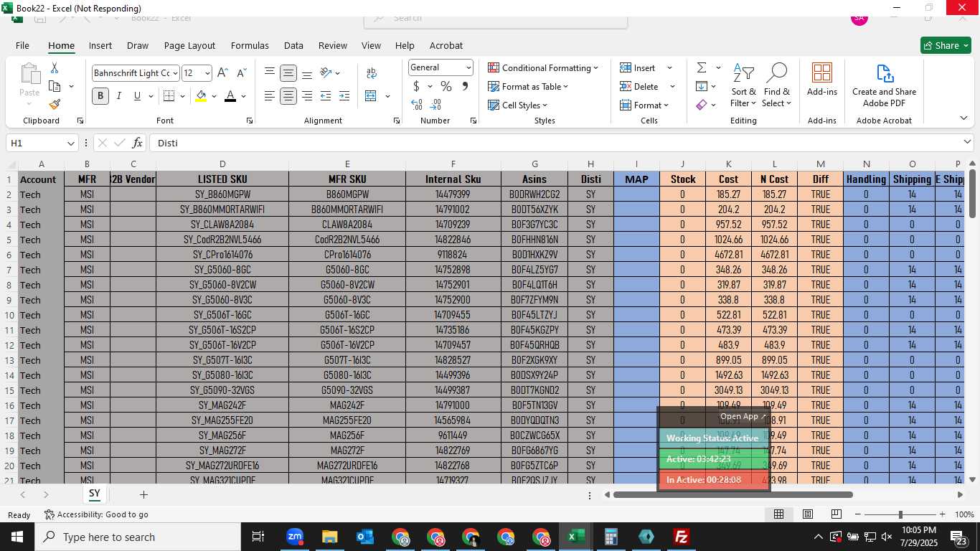Open the General number format dropdown
980x551 pixels.
click(x=468, y=67)
